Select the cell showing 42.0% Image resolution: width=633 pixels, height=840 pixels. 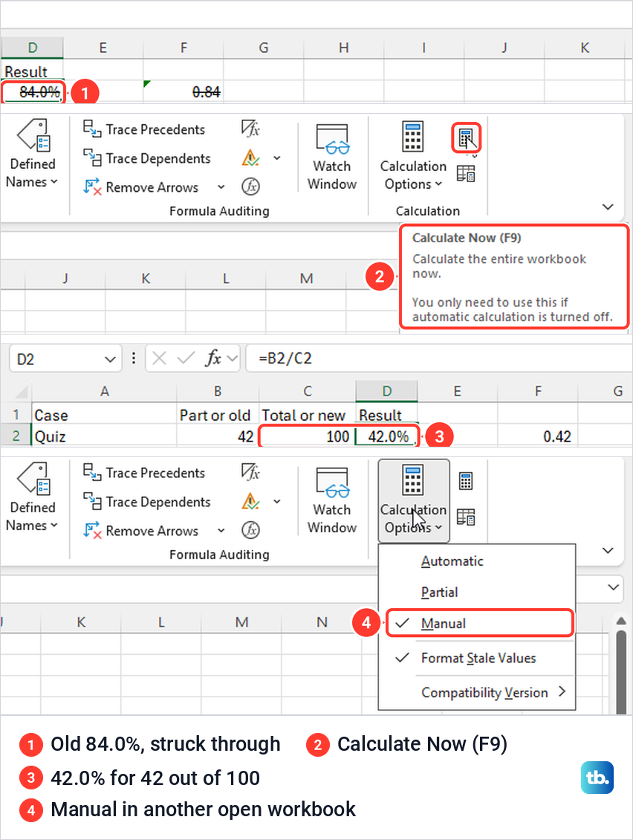(386, 436)
